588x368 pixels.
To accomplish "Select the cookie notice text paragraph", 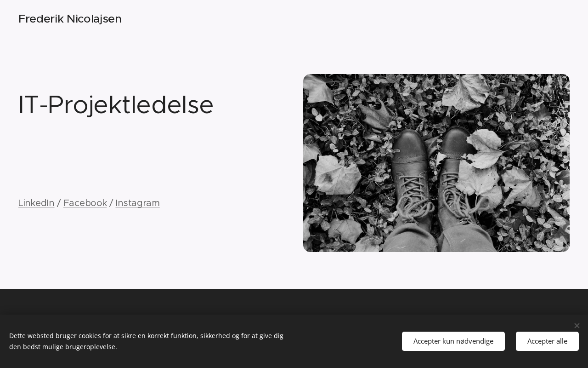I will click(x=146, y=341).
